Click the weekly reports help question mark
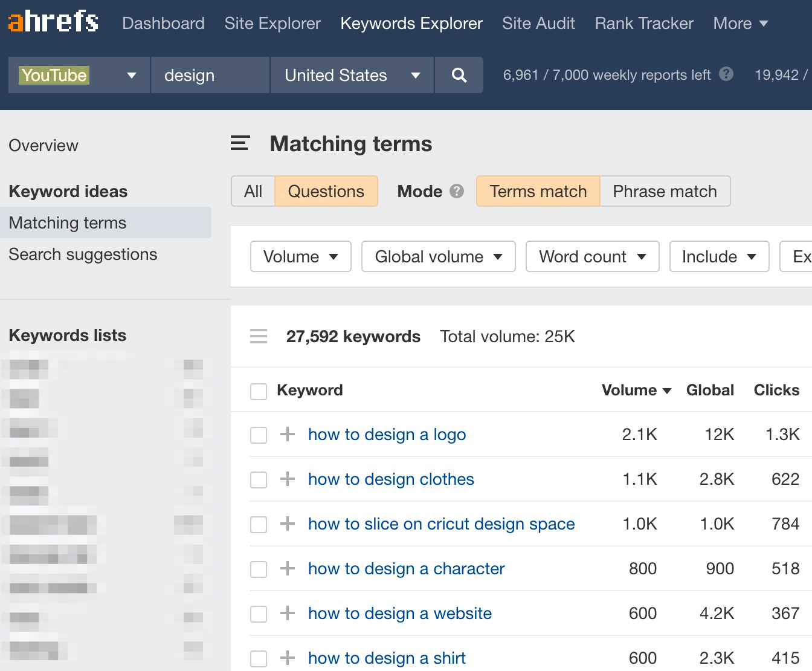This screenshot has height=671, width=812. click(727, 74)
